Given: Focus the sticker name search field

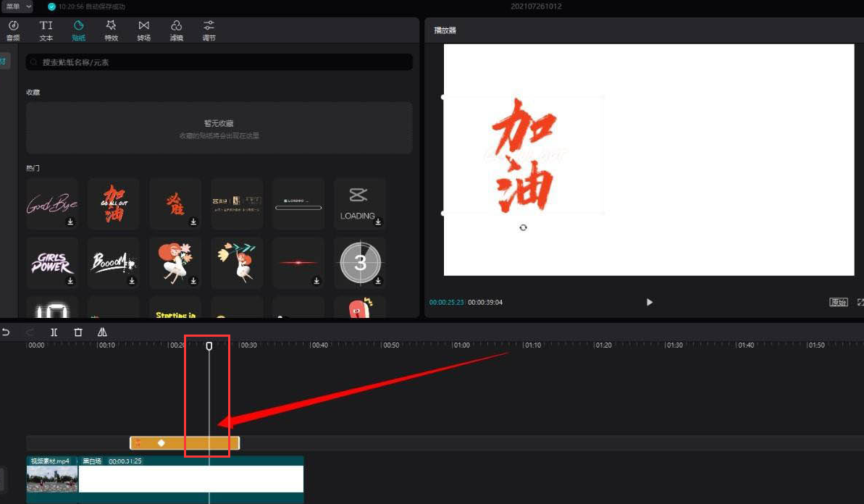Looking at the screenshot, I should click(x=219, y=62).
